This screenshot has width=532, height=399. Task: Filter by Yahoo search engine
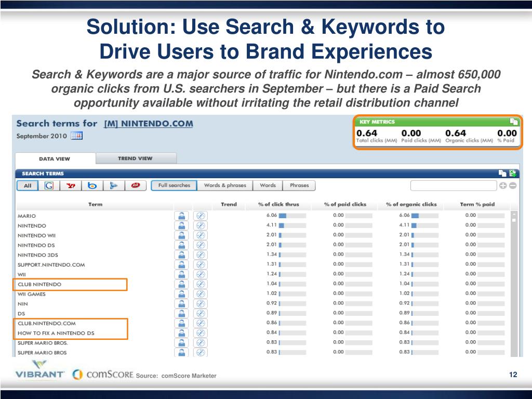tap(71, 185)
